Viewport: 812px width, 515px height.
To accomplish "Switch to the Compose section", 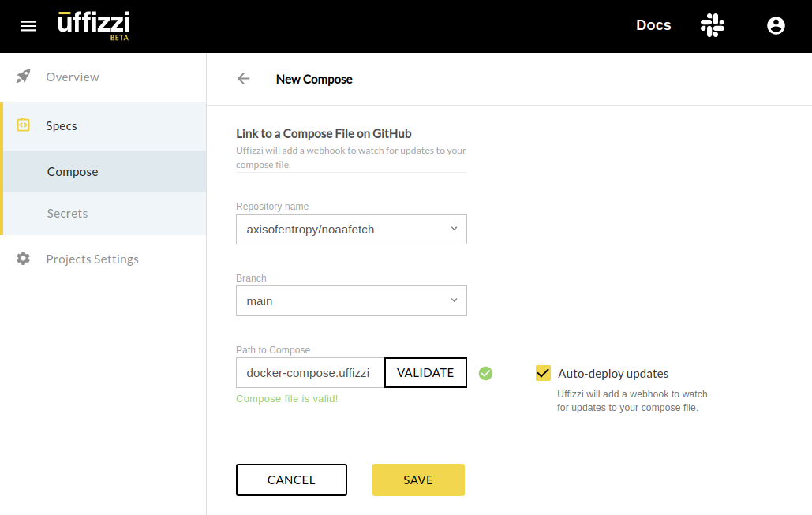I will (x=72, y=171).
